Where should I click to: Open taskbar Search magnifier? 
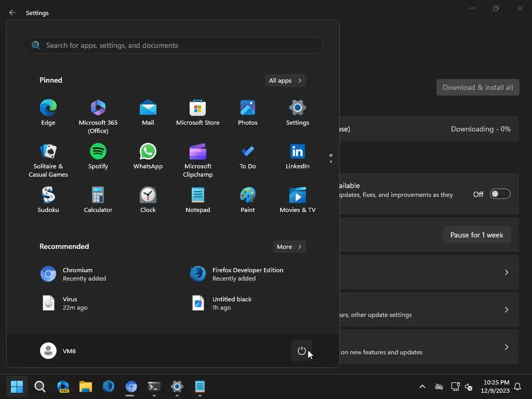[x=39, y=387]
